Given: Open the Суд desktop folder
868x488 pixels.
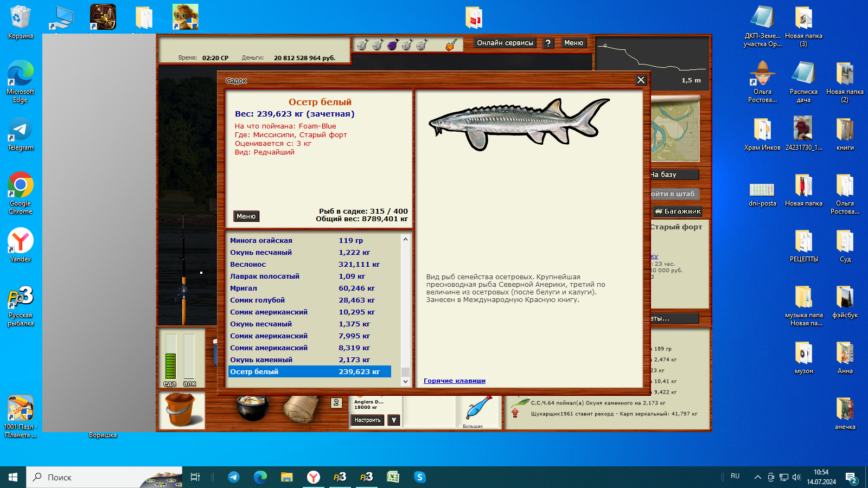Looking at the screenshot, I should [845, 246].
